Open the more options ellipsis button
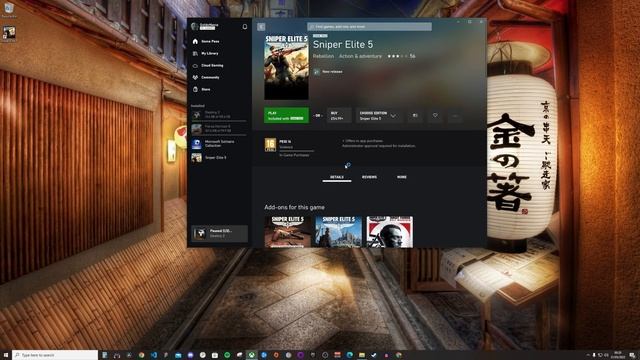The image size is (640, 360). (455, 116)
